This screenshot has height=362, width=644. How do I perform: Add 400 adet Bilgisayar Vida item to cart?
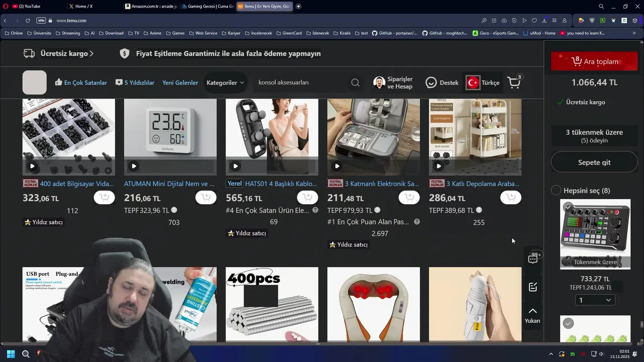pos(104,198)
